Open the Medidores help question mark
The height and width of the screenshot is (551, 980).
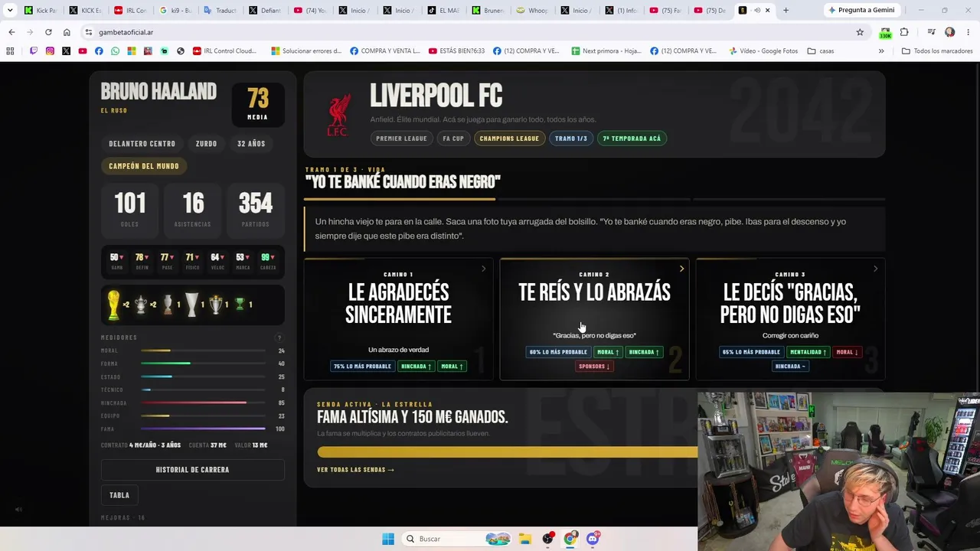279,337
